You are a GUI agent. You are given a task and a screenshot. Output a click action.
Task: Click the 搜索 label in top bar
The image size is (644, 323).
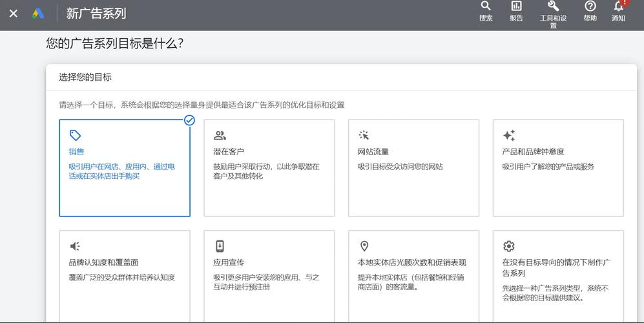click(486, 18)
